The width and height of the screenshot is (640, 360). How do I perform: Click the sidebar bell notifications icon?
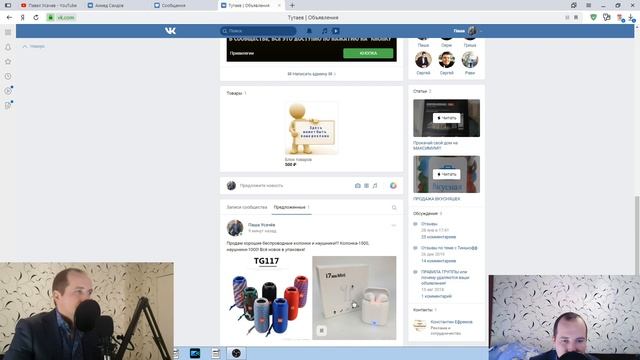pos(8,47)
